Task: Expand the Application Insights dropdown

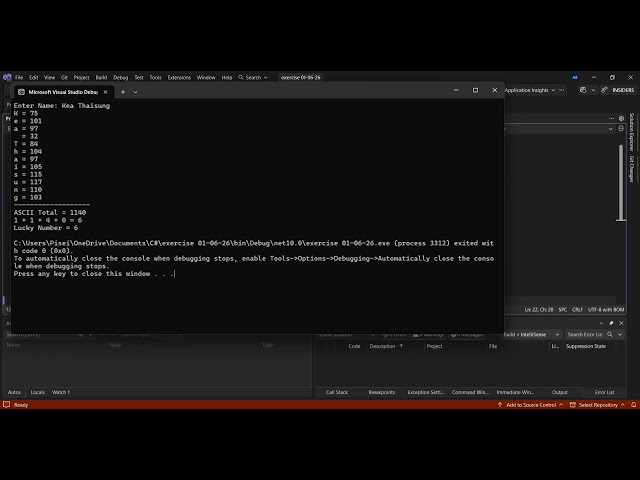Action: [x=530, y=90]
